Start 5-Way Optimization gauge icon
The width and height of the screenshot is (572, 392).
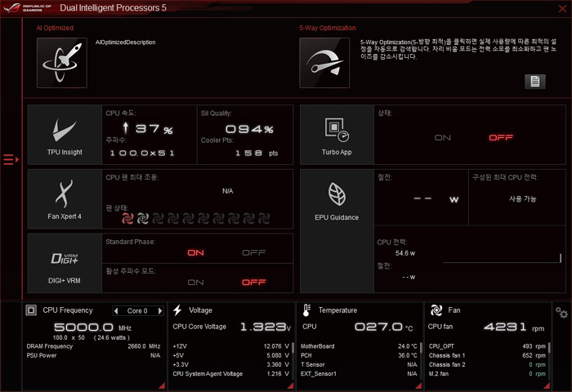pyautogui.click(x=324, y=63)
